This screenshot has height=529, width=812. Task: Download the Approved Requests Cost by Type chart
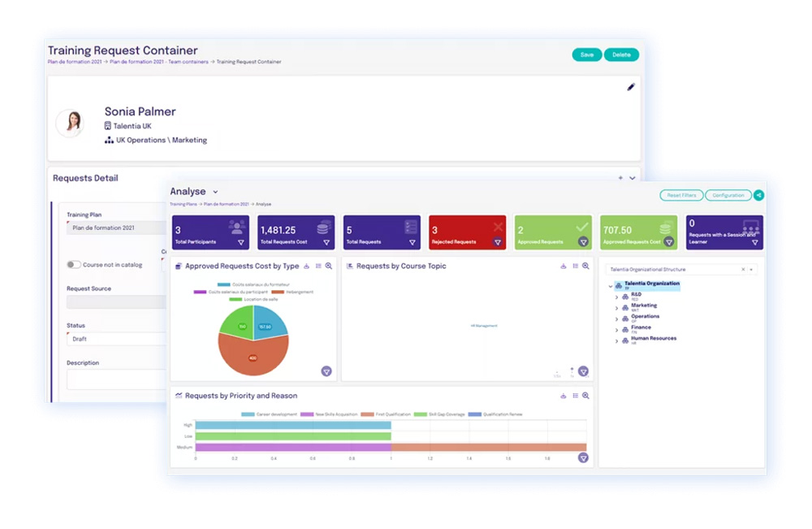tap(307, 266)
